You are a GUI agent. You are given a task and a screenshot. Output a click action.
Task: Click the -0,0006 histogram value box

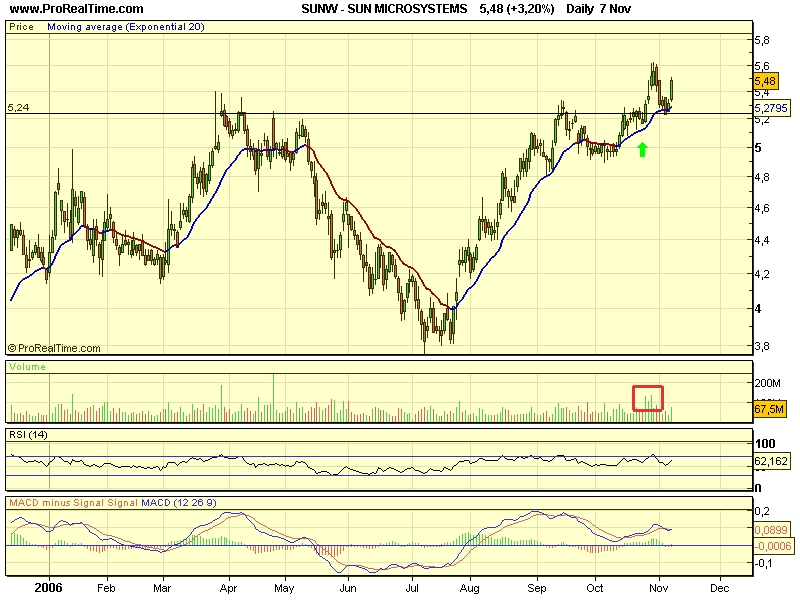[x=773, y=546]
